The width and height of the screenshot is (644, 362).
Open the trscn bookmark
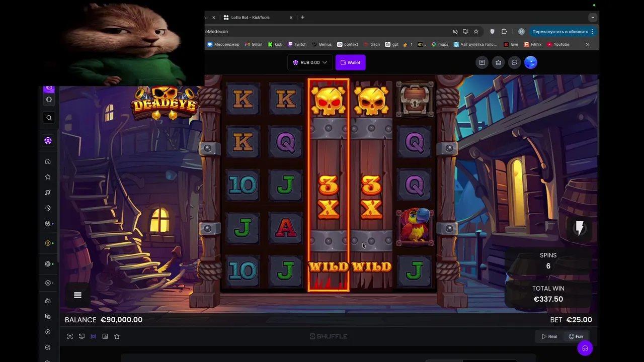point(372,44)
